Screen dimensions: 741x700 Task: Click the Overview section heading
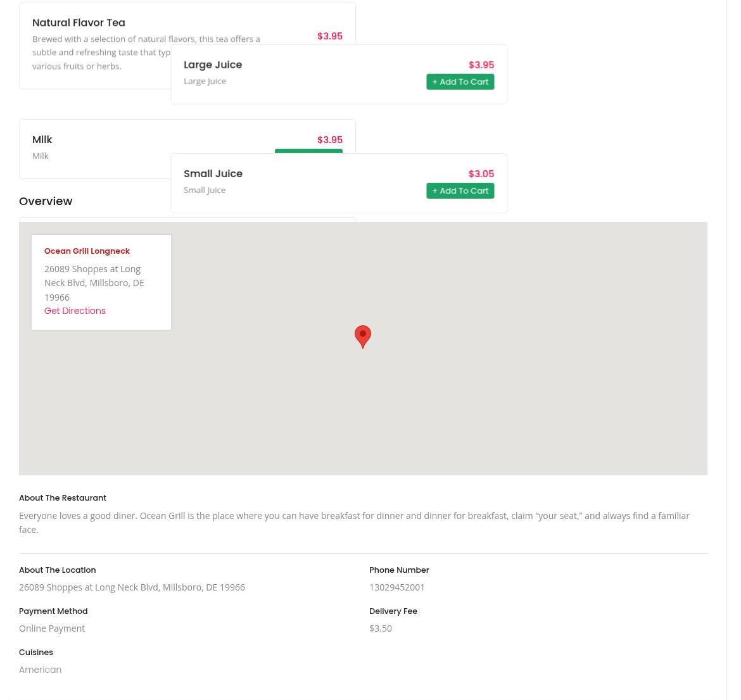(x=46, y=201)
